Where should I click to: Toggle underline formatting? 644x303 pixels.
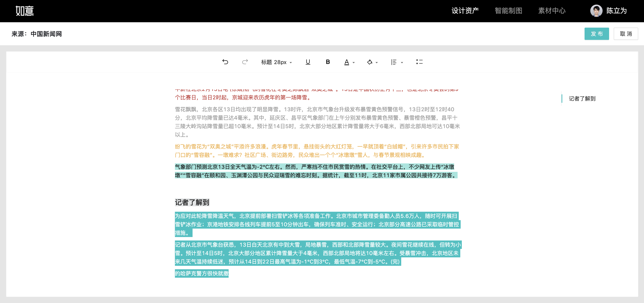(x=308, y=62)
